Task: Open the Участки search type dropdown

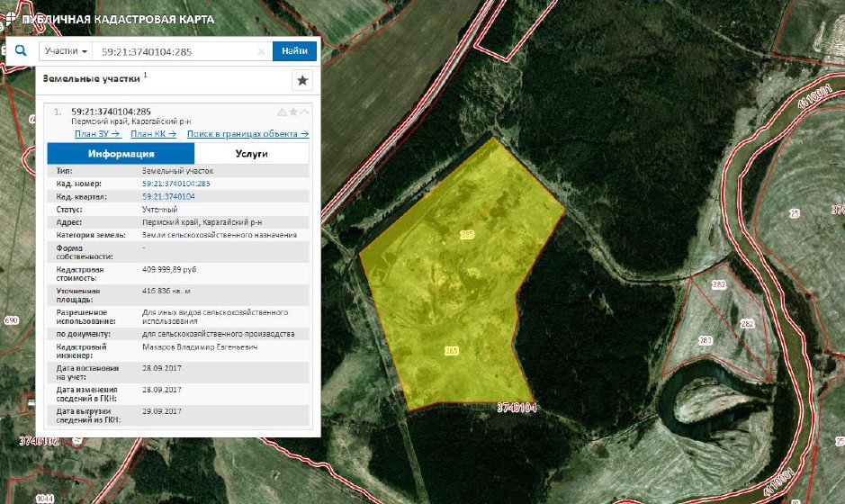Action: point(66,51)
